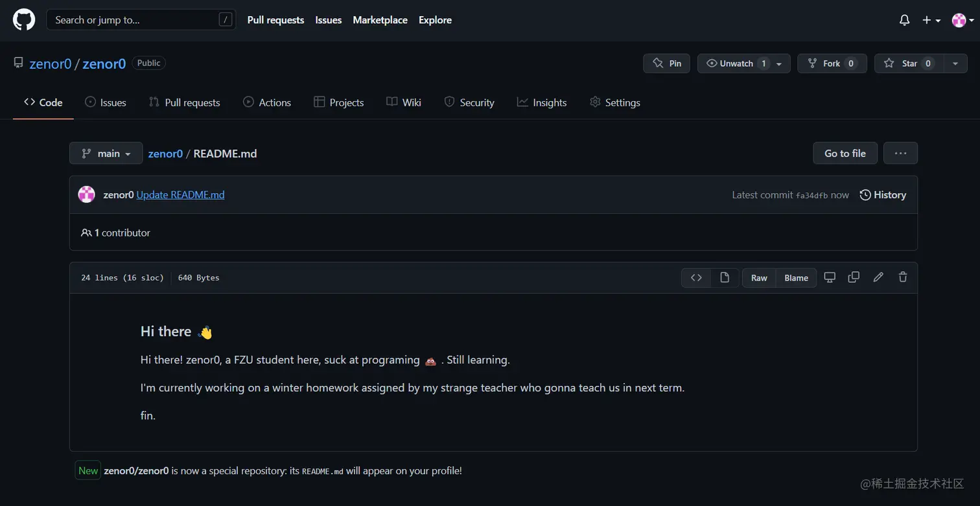Pin this repository to profile
This screenshot has height=506, width=980.
click(x=666, y=63)
